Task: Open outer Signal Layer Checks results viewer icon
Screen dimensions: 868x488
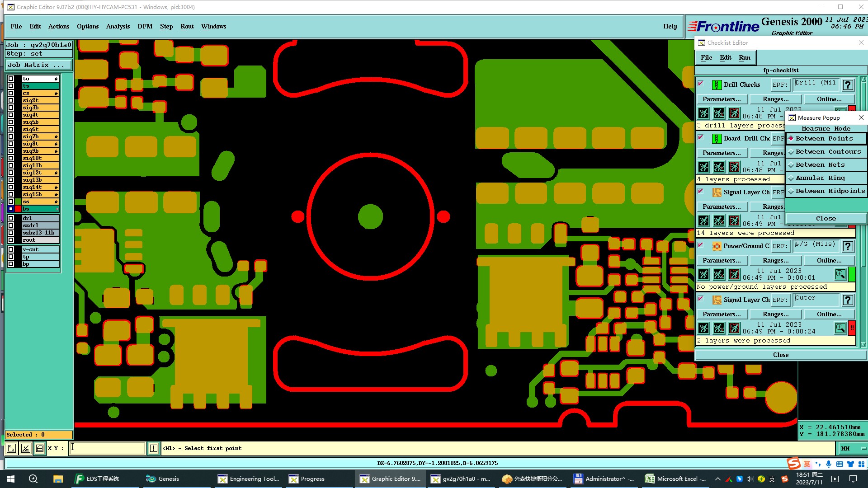Action: (840, 328)
